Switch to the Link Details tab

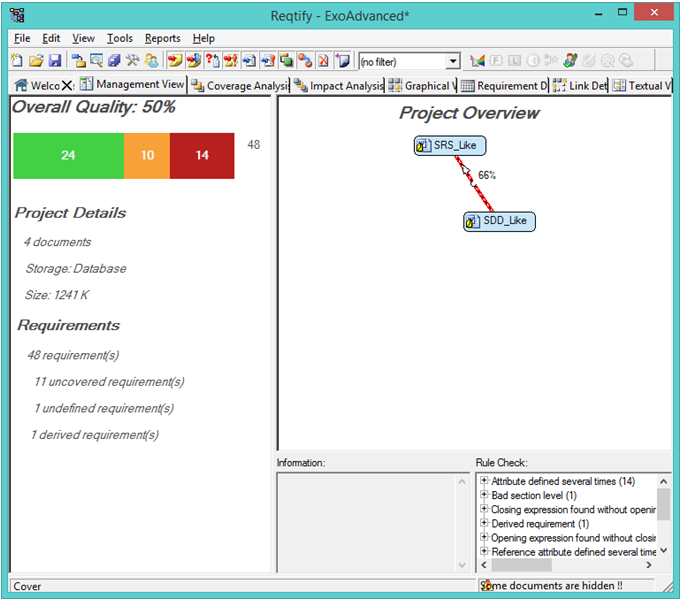(580, 86)
